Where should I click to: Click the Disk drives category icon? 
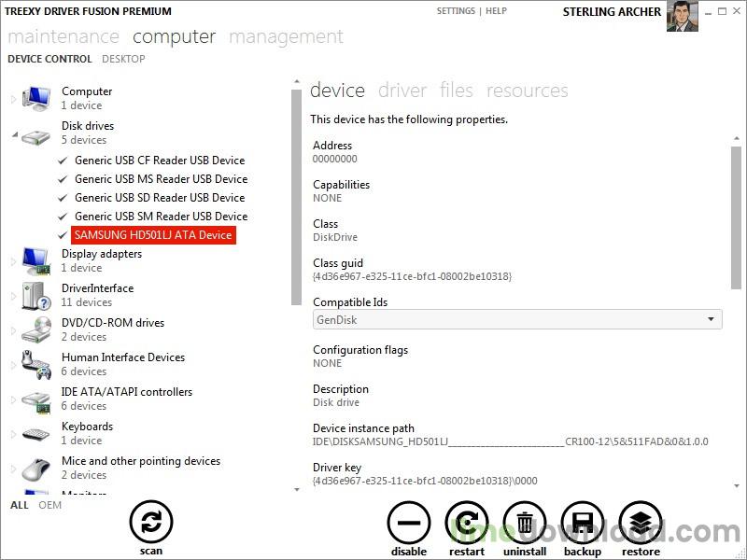(x=36, y=136)
